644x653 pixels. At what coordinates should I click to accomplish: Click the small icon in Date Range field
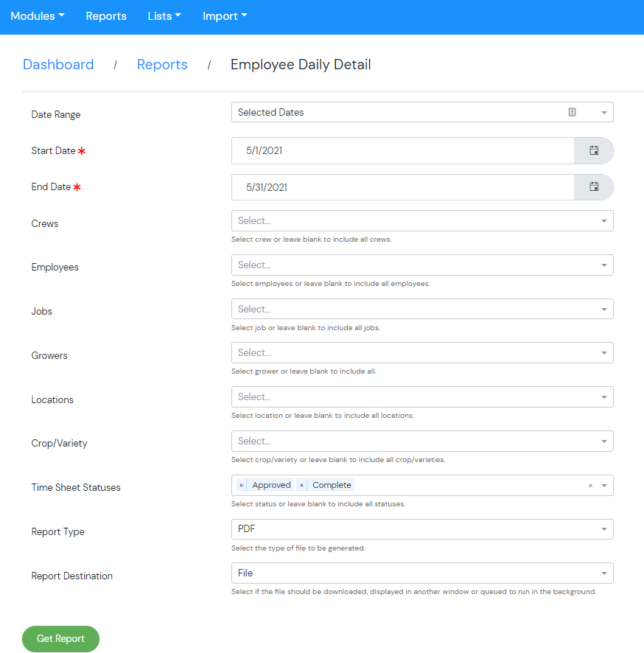(x=572, y=112)
